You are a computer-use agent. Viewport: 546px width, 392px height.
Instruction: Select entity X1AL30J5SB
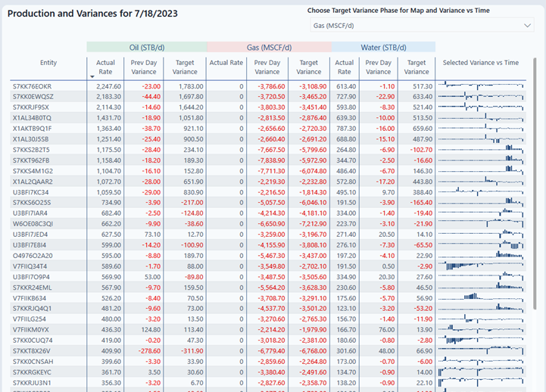[30, 139]
